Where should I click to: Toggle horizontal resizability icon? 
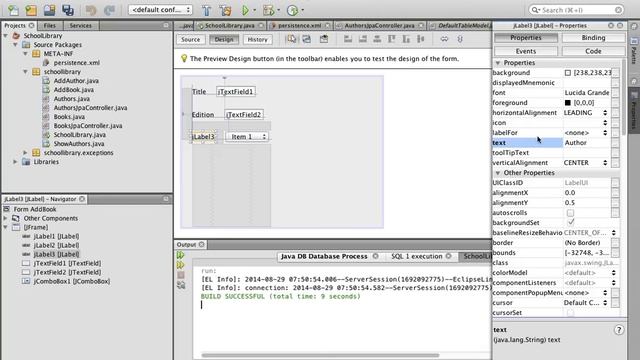pyautogui.click(x=444, y=39)
